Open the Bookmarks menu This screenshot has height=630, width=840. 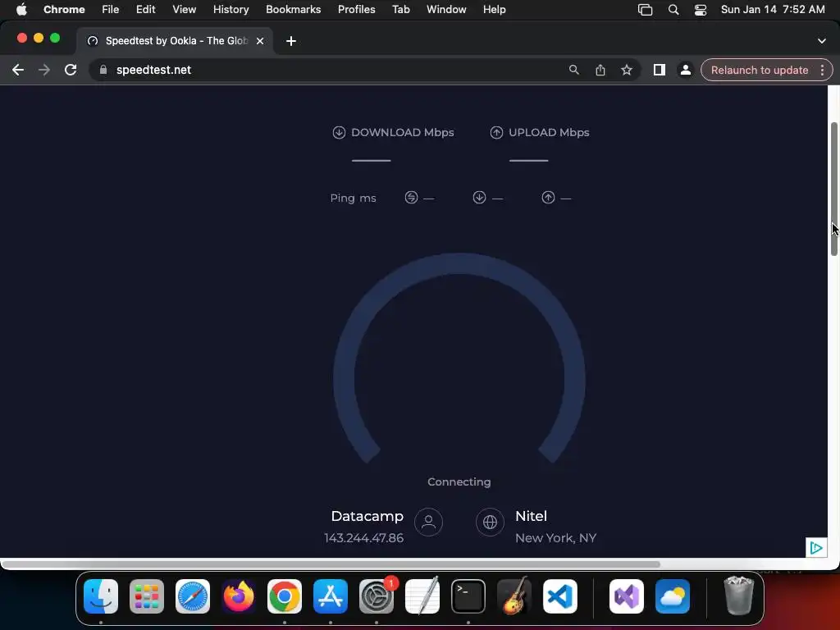pyautogui.click(x=293, y=10)
